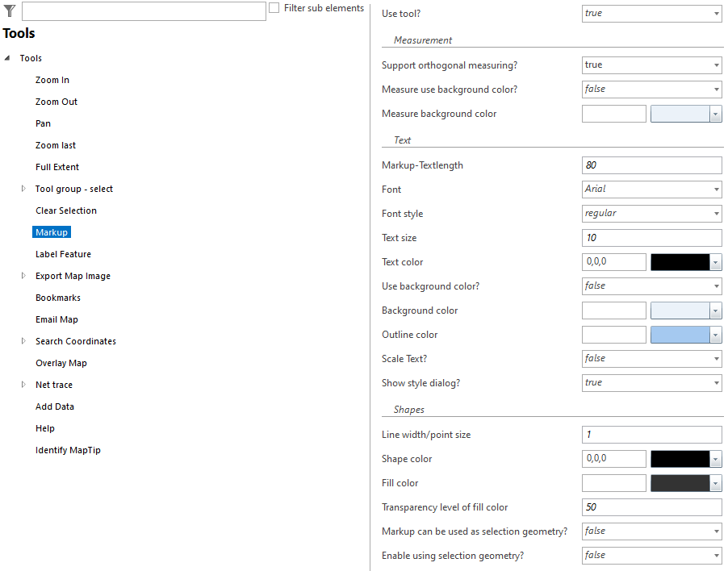Click the filter search text box
This screenshot has height=571, width=728.
pos(144,10)
